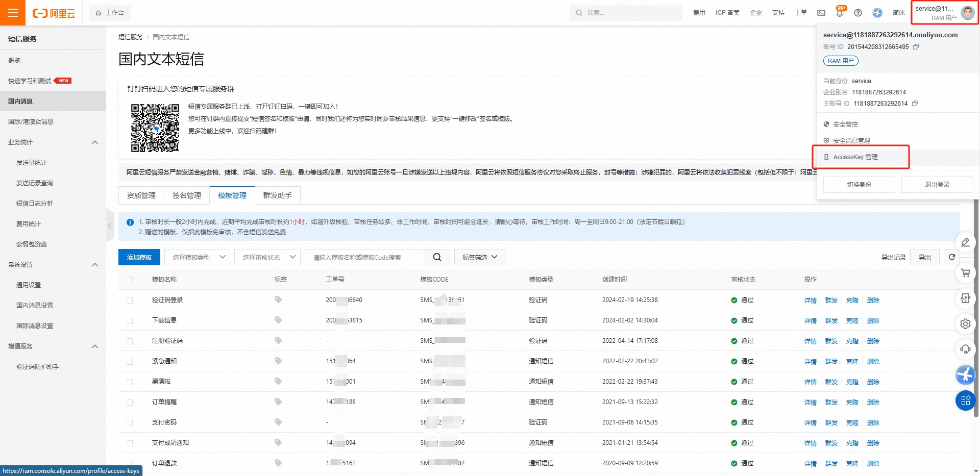This screenshot has width=980, height=476.
Task: Open the shopping cart floating icon
Action: 965,273
